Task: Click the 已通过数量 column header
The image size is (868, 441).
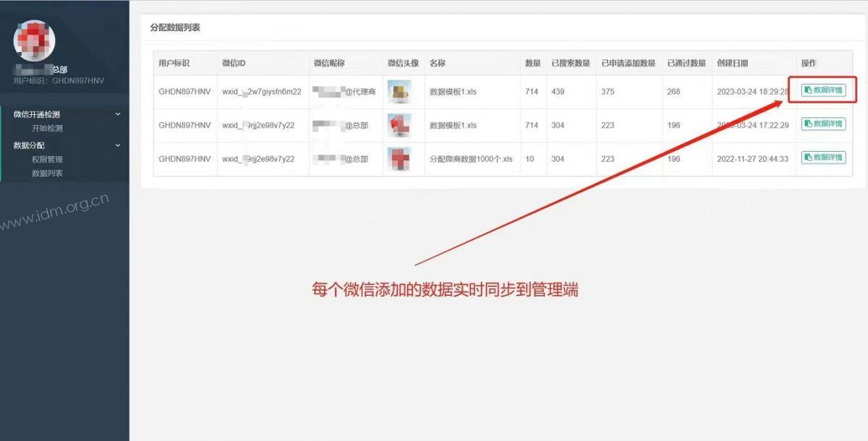Action: 686,64
